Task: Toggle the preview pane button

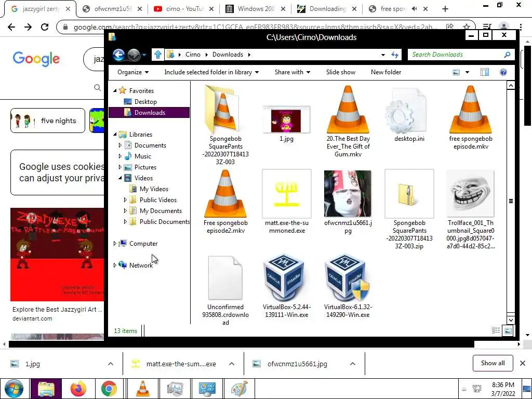Action: (485, 72)
